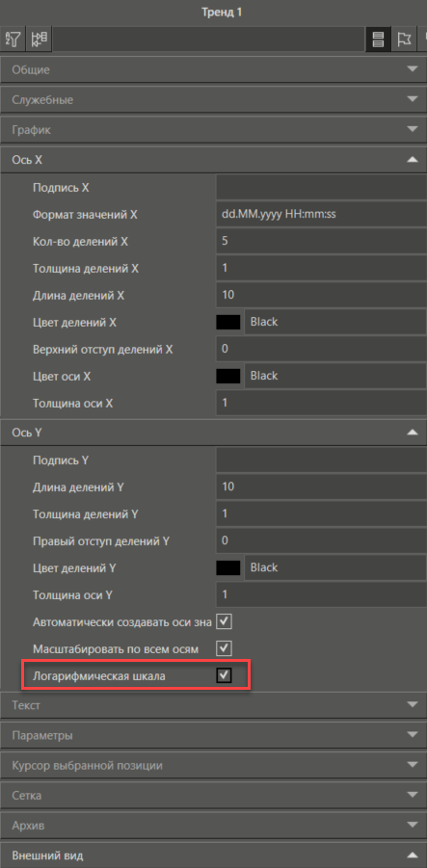The width and height of the screenshot is (427, 868).
Task: Click the 'Цвет оси X' color swatch
Action: click(228, 376)
